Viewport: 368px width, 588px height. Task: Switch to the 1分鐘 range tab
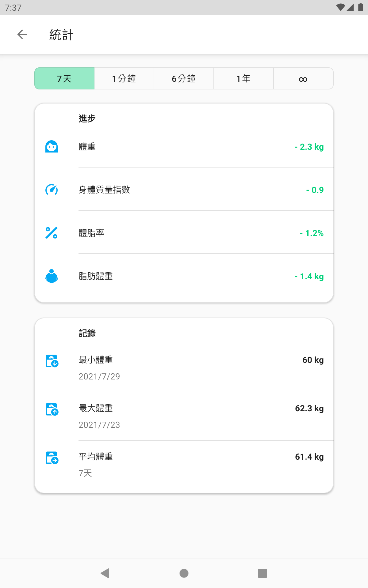click(124, 79)
